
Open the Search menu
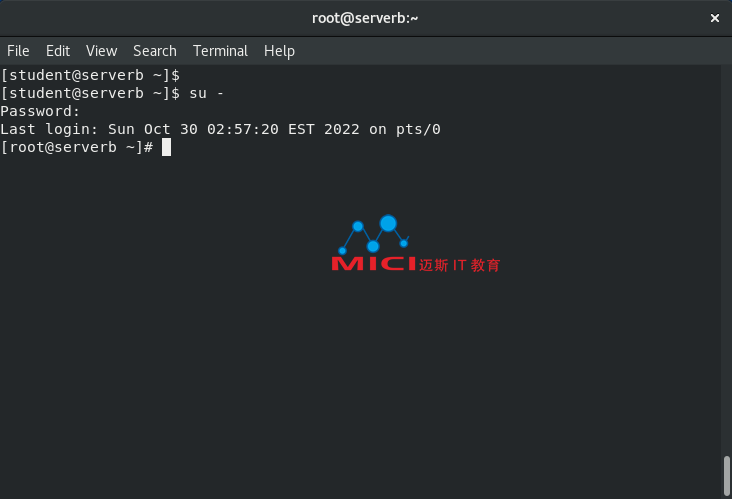(x=155, y=51)
